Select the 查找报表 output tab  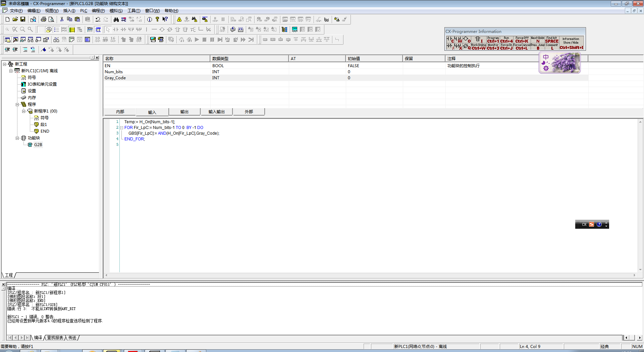[55, 338]
